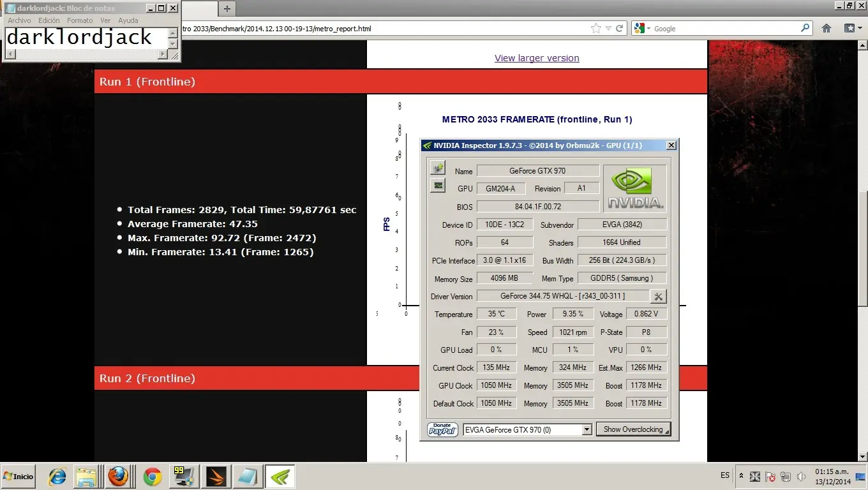Click the Run 1 (Frontline) heading
This screenshot has width=868, height=490.
(147, 82)
